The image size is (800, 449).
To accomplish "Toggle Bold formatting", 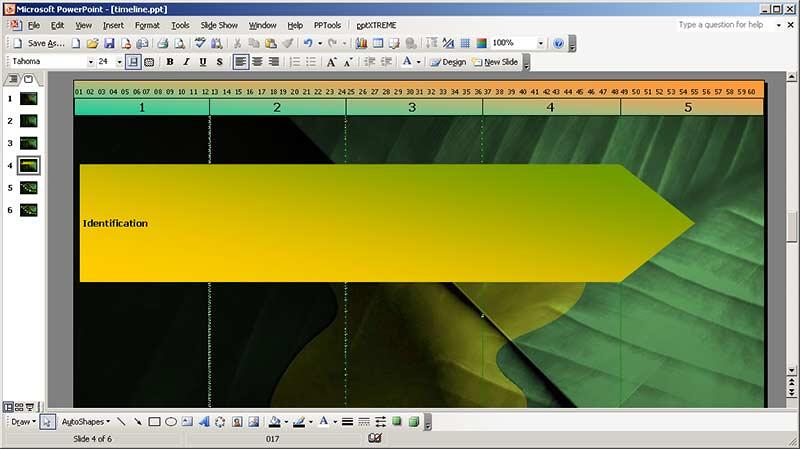I will pos(169,62).
